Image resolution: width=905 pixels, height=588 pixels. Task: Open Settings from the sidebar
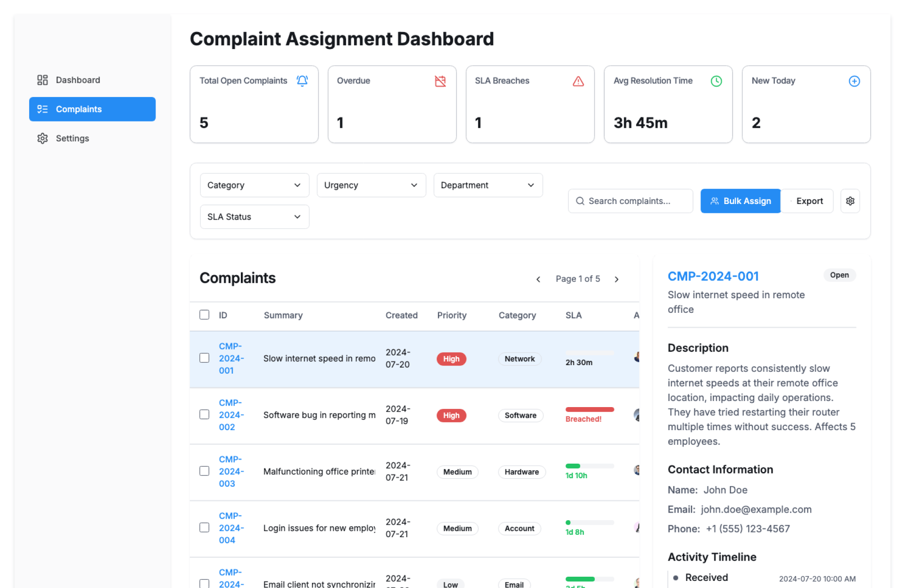coord(72,139)
